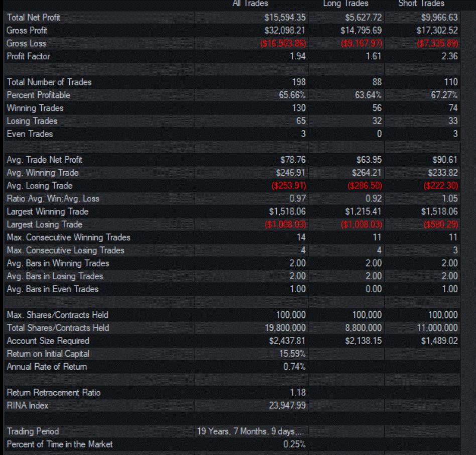Screen dimensions: 476x455
Task: Select the RINA Index value 23,947.99
Action: [287, 405]
